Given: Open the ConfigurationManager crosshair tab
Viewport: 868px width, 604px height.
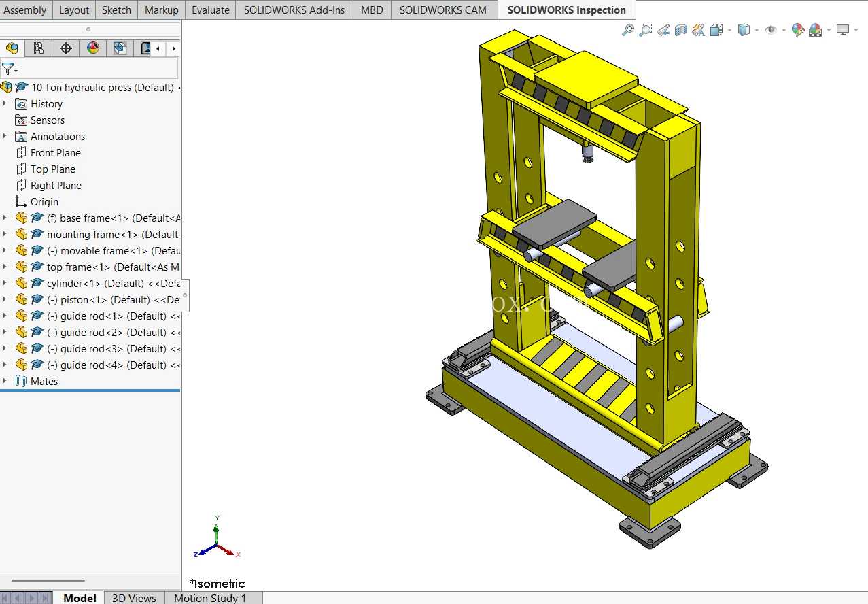Looking at the screenshot, I should 66,48.
